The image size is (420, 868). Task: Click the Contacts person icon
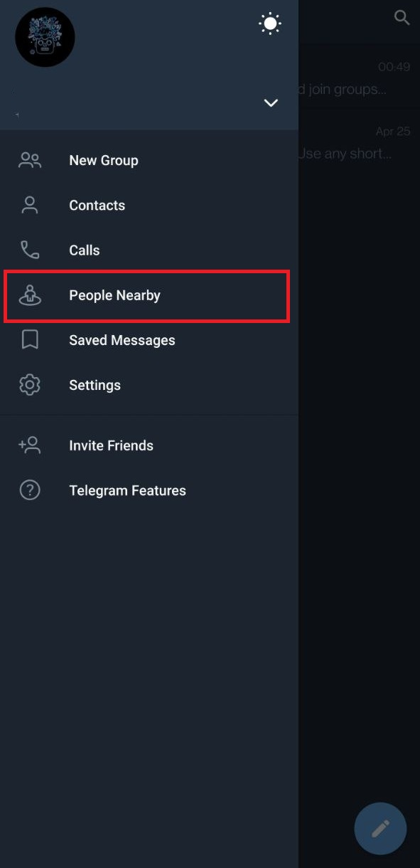click(x=30, y=205)
